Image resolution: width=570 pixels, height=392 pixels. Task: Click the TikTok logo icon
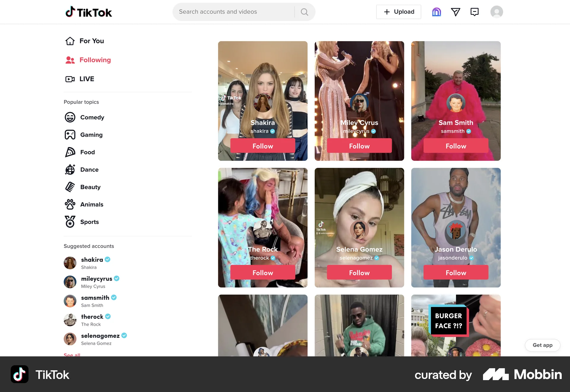pyautogui.click(x=70, y=12)
